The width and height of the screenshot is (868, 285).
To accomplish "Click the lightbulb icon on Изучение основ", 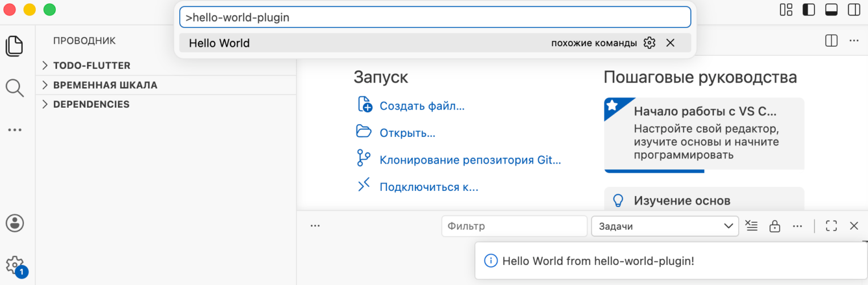I will (618, 201).
